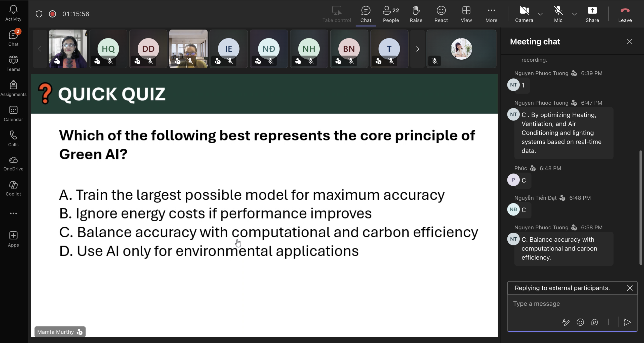644x343 pixels.
Task: Open the People participants list
Action: click(x=391, y=14)
